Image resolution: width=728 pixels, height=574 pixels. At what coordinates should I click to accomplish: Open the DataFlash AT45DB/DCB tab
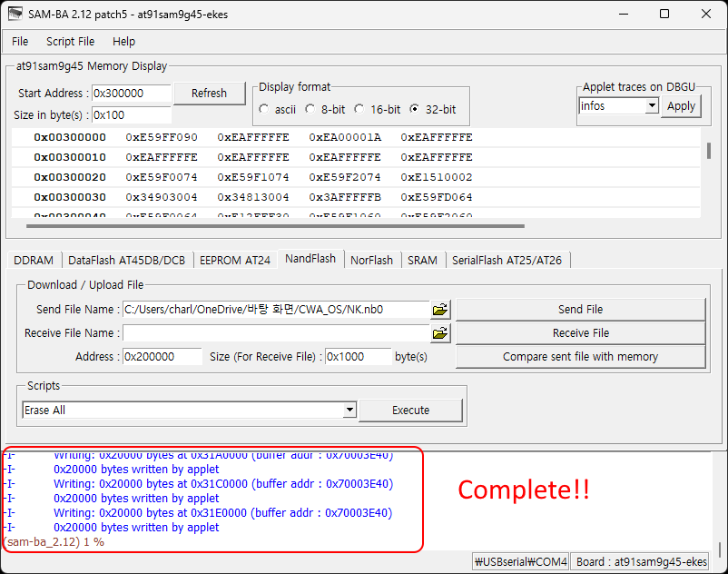(126, 260)
